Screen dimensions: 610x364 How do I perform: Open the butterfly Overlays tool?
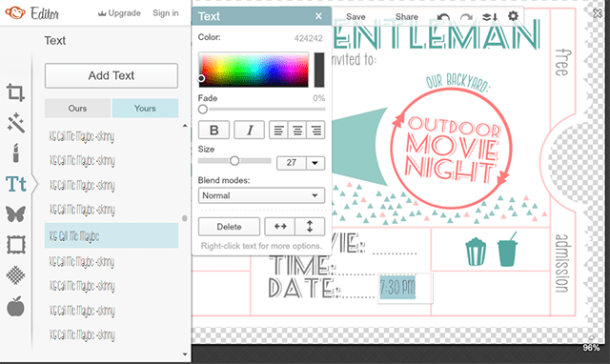[15, 213]
